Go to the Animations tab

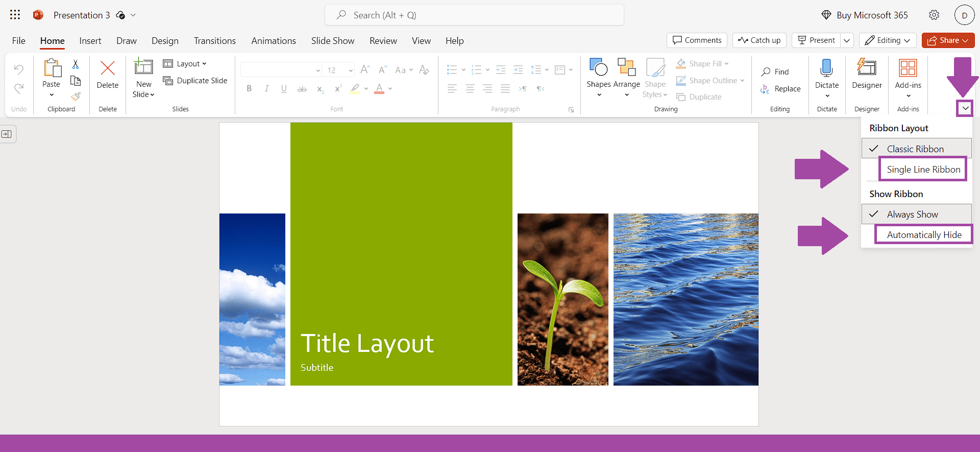click(x=274, y=41)
